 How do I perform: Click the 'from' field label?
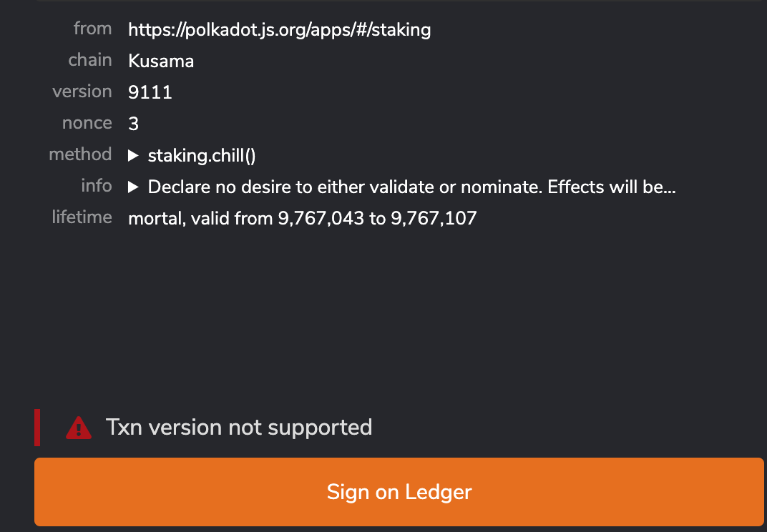(93, 28)
